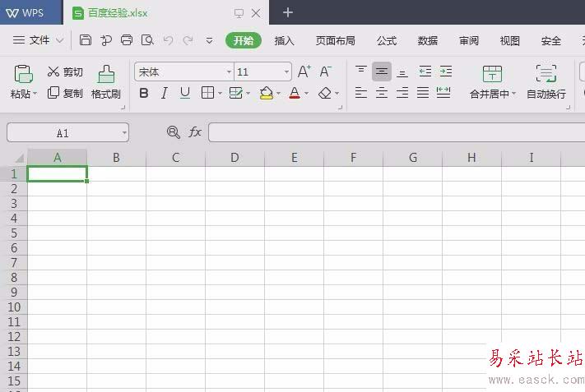This screenshot has height=392, width=585.
Task: Increase indent icon
Action: coord(445,71)
